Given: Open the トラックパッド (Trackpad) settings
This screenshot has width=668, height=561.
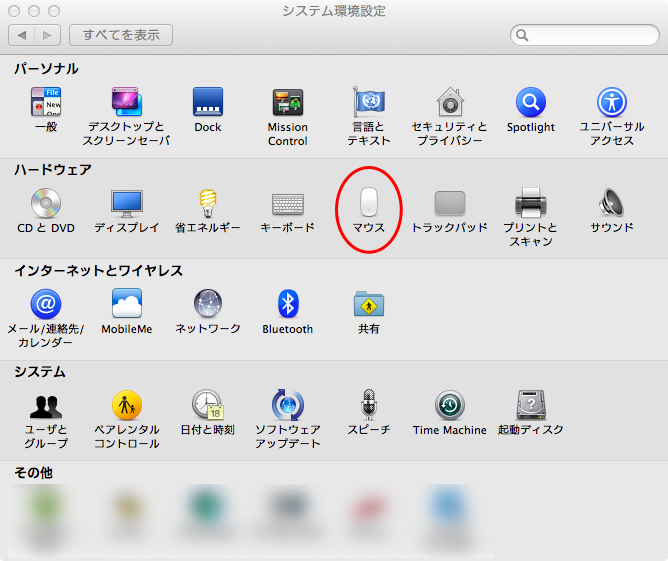Looking at the screenshot, I should pyautogui.click(x=449, y=204).
